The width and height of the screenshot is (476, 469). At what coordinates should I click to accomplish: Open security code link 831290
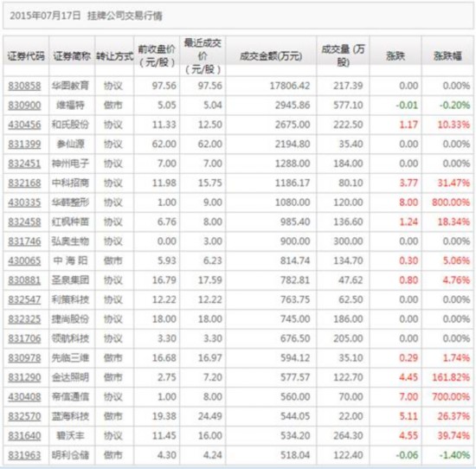click(24, 377)
